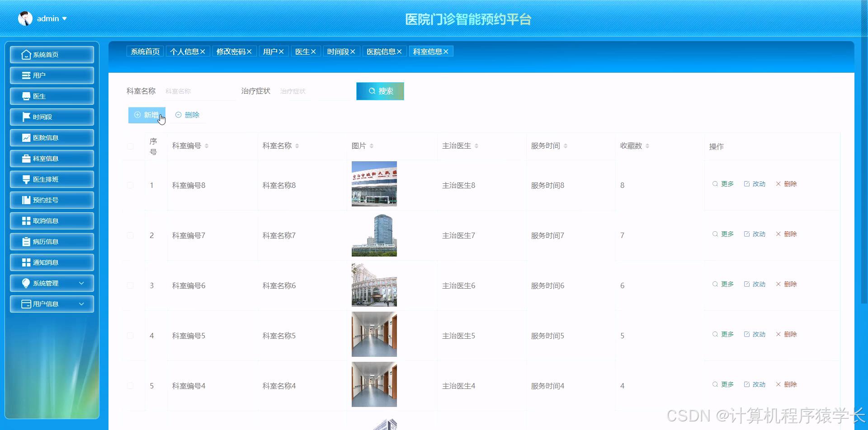Select the home icon beside 系统首页
The image size is (868, 430).
[x=26, y=54]
